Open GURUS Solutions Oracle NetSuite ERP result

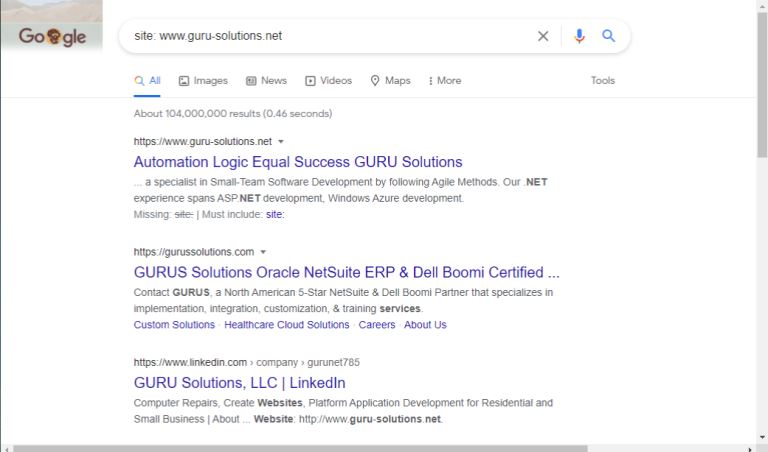click(346, 272)
